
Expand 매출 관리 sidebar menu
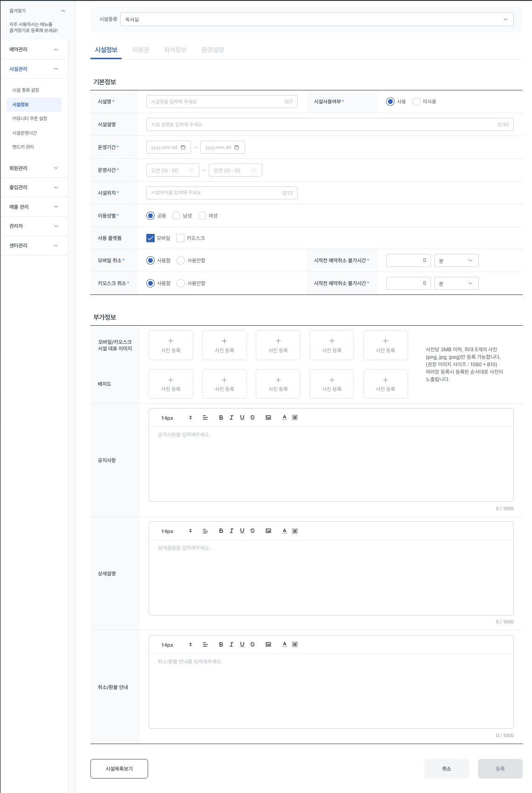[x=34, y=207]
